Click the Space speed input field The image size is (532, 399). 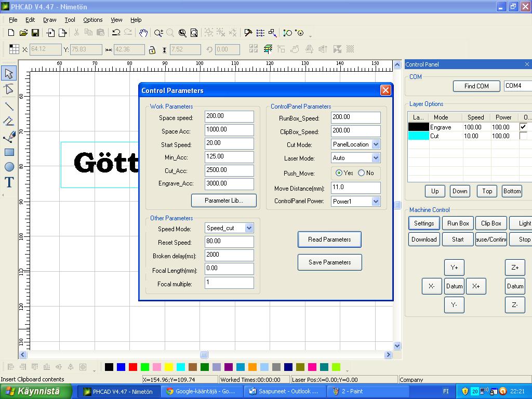pos(229,116)
